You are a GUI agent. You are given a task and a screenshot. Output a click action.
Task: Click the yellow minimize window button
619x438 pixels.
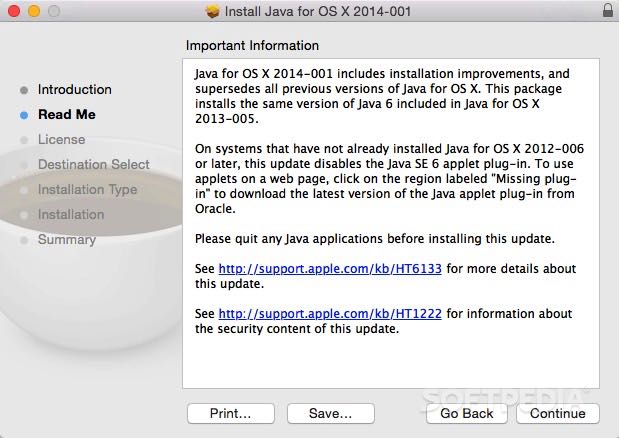click(32, 11)
